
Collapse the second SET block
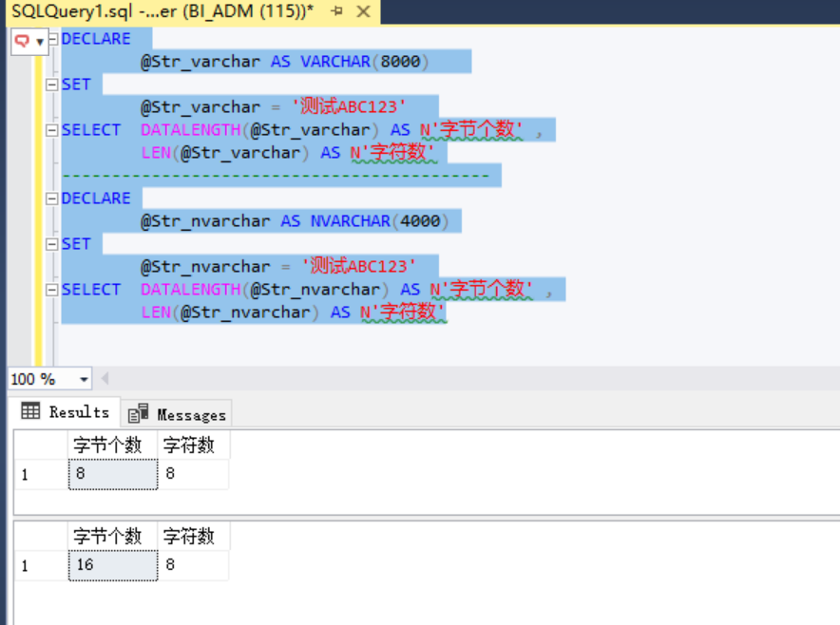point(52,244)
